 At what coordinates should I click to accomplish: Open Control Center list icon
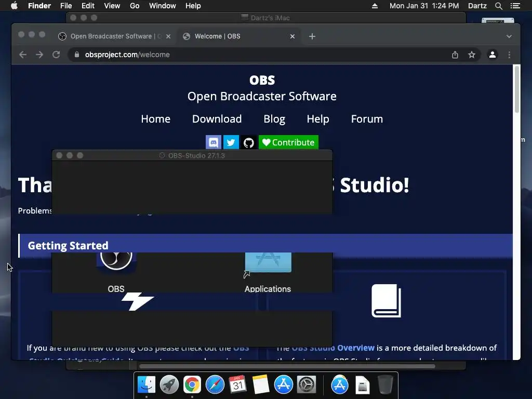coord(515,6)
